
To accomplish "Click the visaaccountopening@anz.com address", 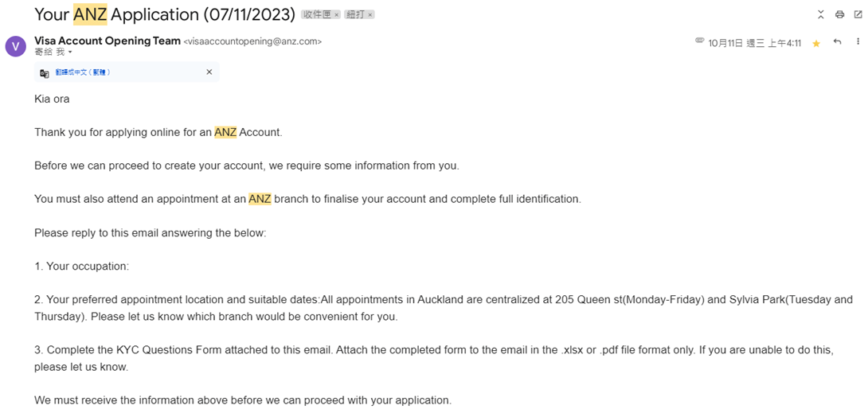I will [x=252, y=41].
